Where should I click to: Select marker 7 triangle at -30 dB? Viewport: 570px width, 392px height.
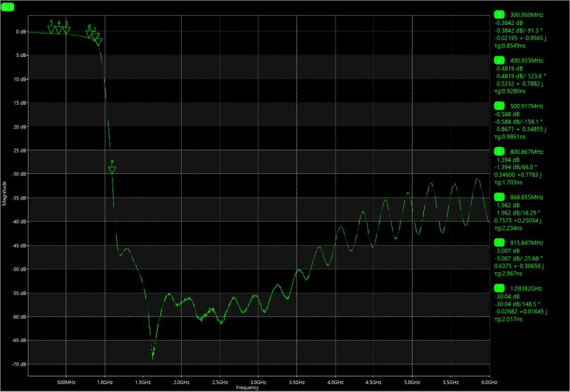[x=112, y=170]
